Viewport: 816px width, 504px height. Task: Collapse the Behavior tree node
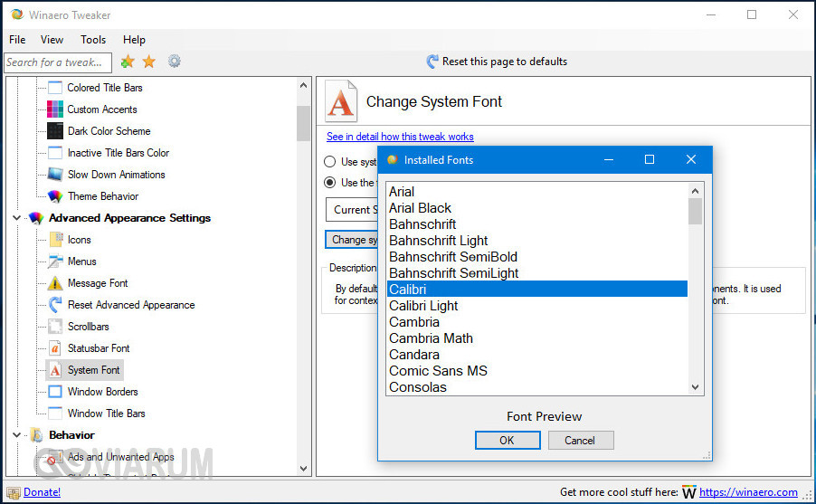(x=16, y=434)
